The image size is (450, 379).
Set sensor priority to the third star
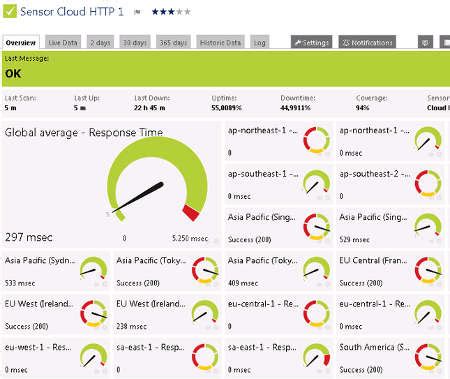point(171,12)
